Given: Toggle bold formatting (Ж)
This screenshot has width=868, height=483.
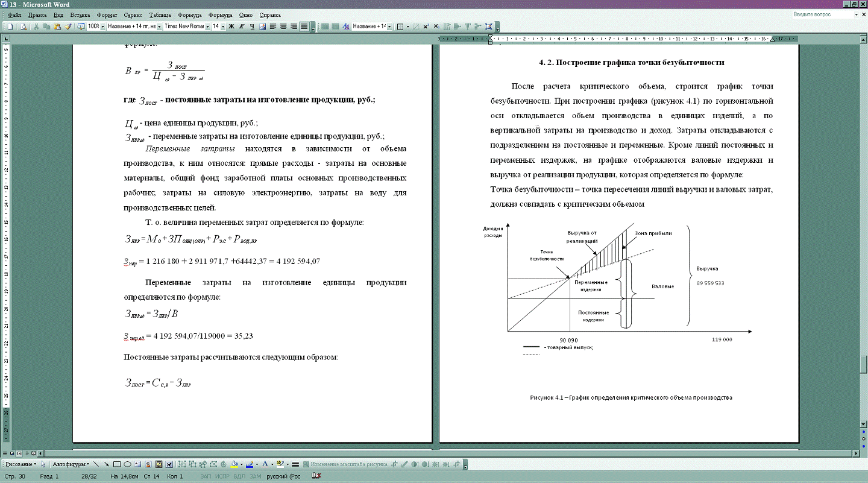Looking at the screenshot, I should (231, 27).
